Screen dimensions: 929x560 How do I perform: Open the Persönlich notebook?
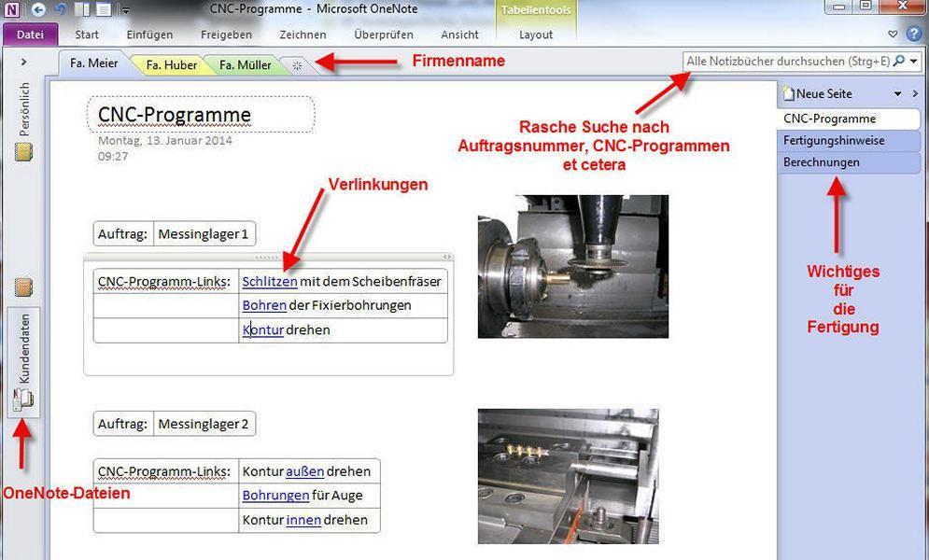(x=24, y=108)
